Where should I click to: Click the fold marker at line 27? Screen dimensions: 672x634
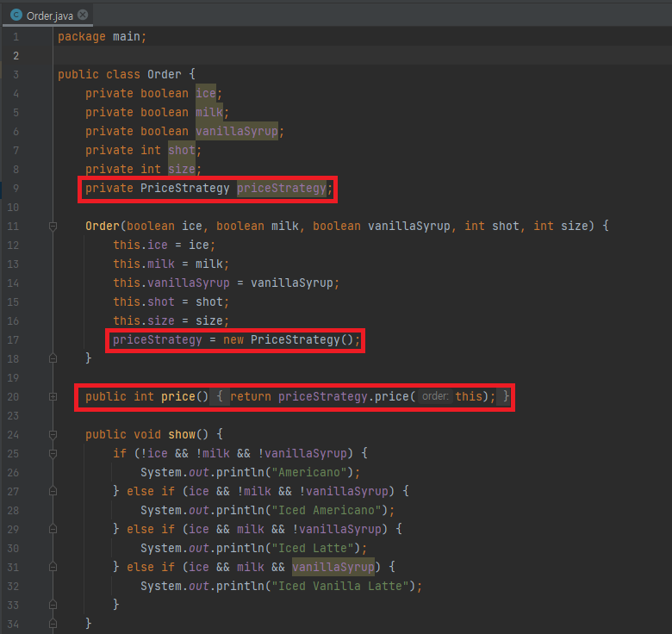point(53,491)
